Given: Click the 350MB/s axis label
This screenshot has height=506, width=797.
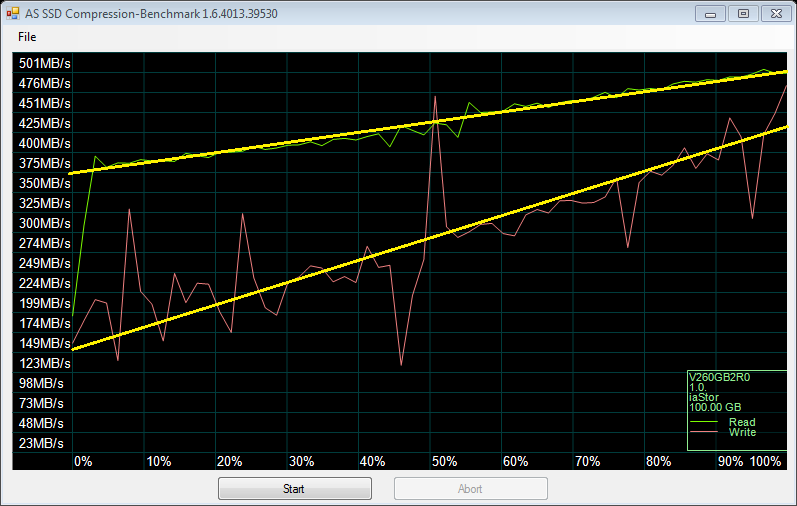Looking at the screenshot, I should (45, 183).
